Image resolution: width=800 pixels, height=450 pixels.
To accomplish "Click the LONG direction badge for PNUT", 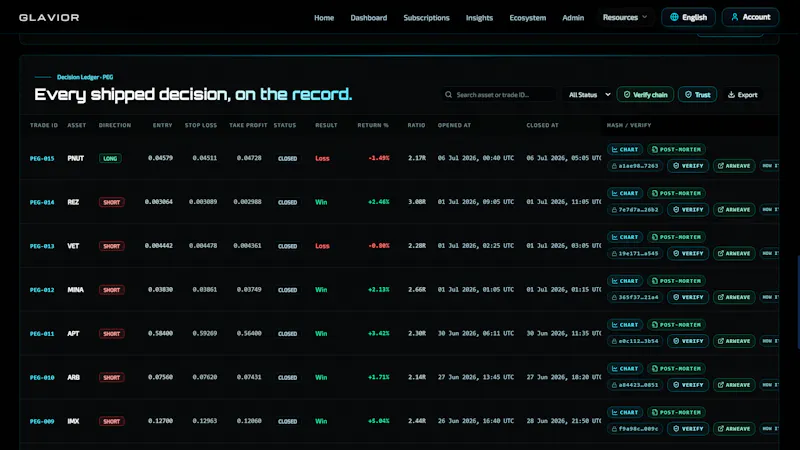I will click(110, 159).
